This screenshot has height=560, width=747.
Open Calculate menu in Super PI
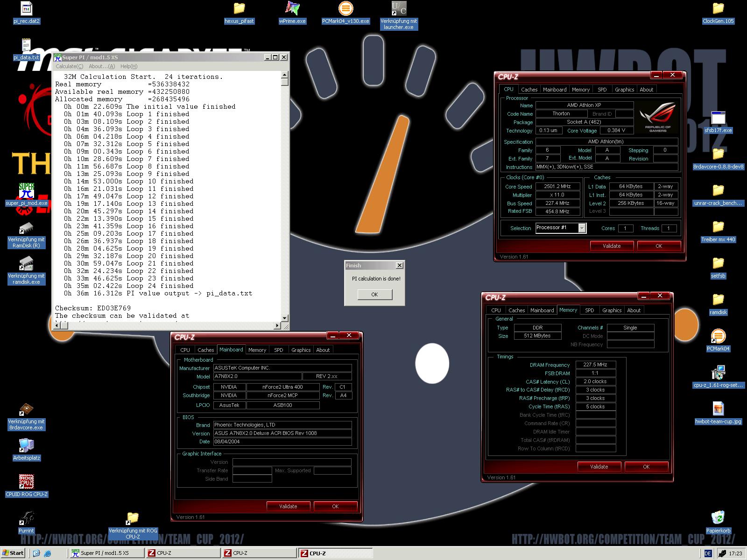[x=69, y=66]
